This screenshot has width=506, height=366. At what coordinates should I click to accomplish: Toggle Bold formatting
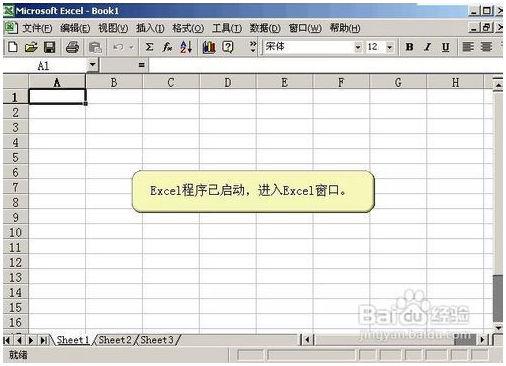click(x=409, y=47)
